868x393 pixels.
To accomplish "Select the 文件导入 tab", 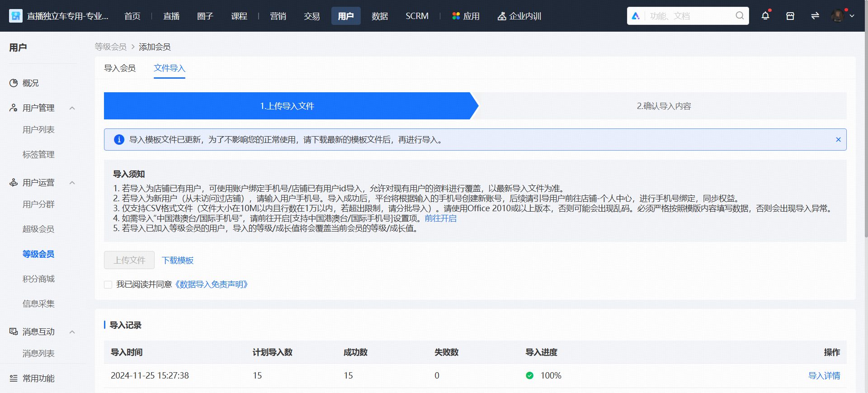I will click(x=170, y=68).
